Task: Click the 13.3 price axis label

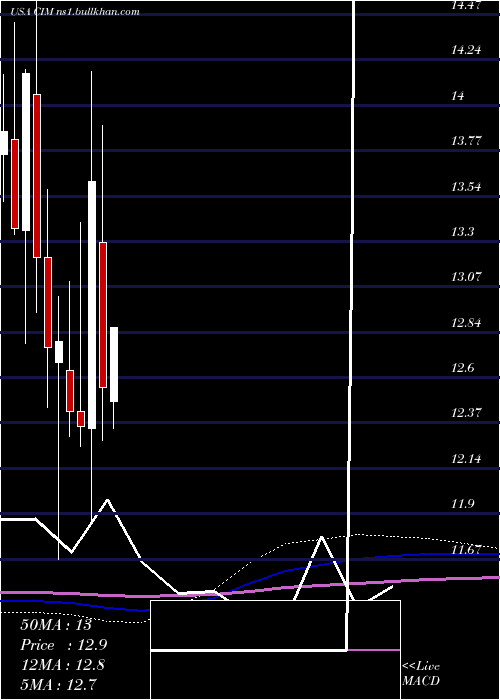Action: click(462, 232)
